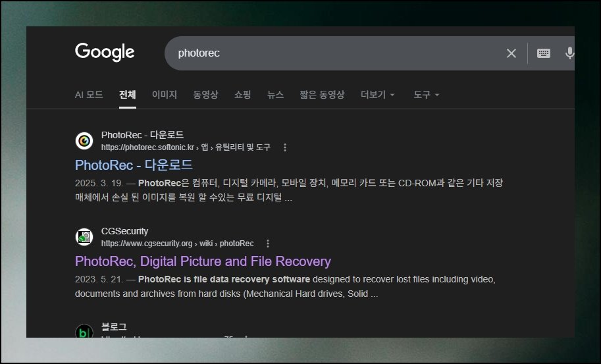Open the on-screen keyboard icon

[544, 53]
